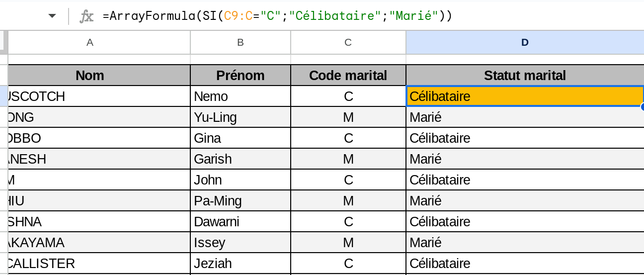The image size is (644, 275).
Task: Click the cell containing Jeziah
Action: tap(241, 264)
